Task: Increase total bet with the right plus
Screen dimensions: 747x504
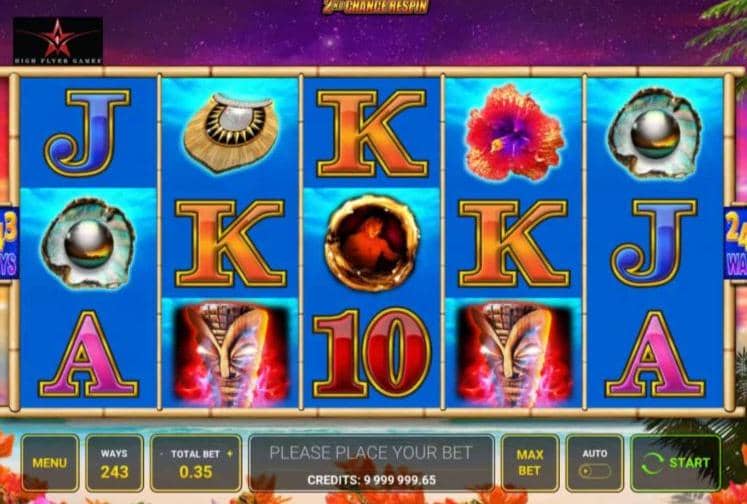Action: click(x=230, y=454)
